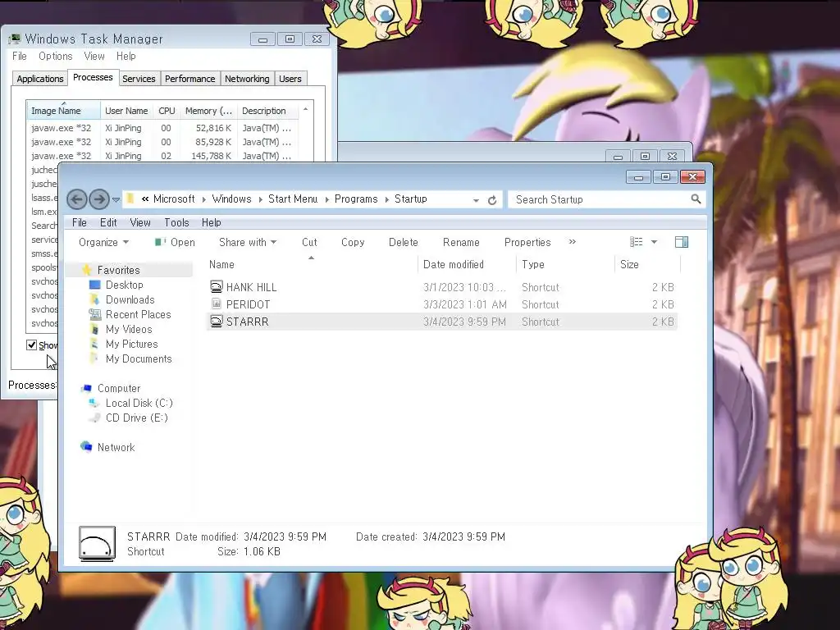Click Copy in the toolbar

click(x=353, y=242)
